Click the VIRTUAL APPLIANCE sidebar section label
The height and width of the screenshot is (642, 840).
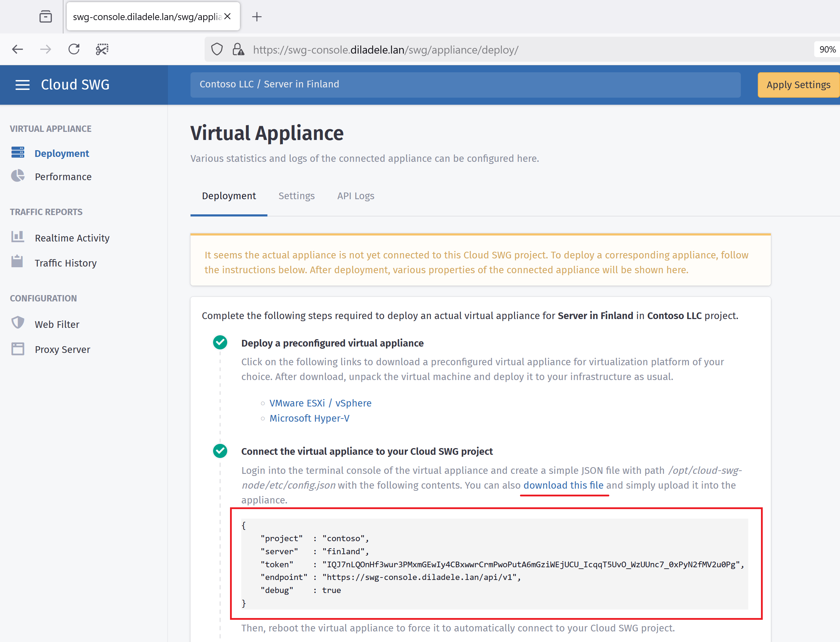(50, 129)
